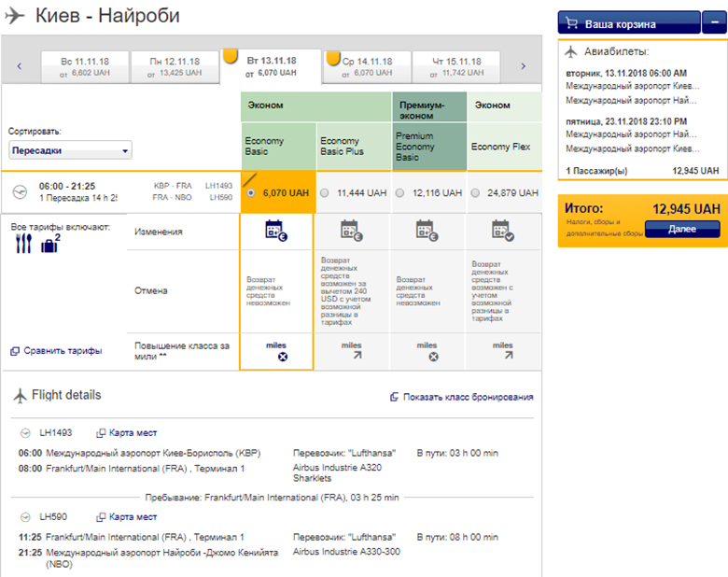Choose the 24,879 UAH Economy Flex fare
This screenshot has height=577, width=728.
pyautogui.click(x=478, y=193)
